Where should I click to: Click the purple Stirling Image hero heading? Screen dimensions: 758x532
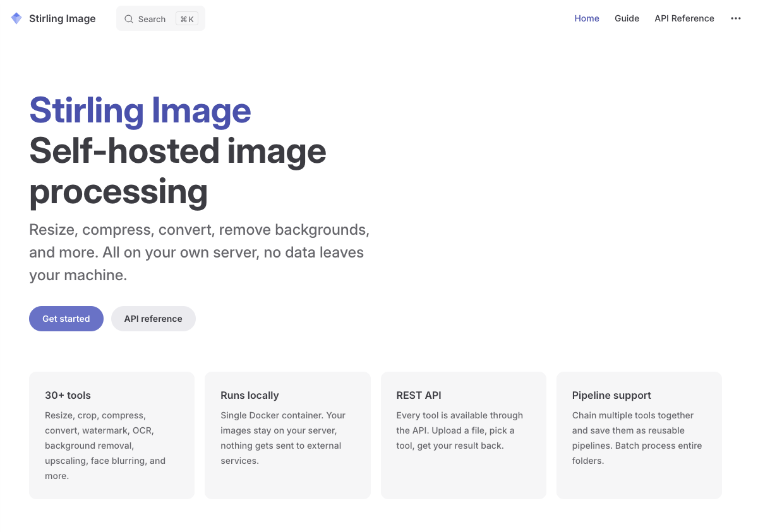coord(140,110)
